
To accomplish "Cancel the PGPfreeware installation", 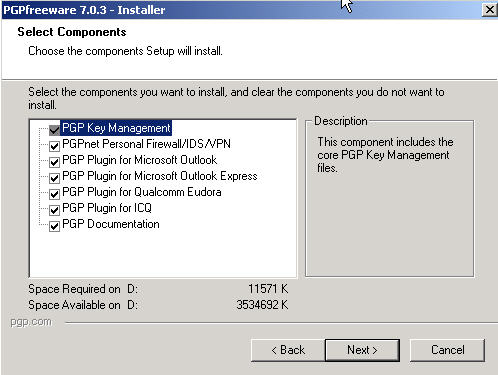I will 447,350.
